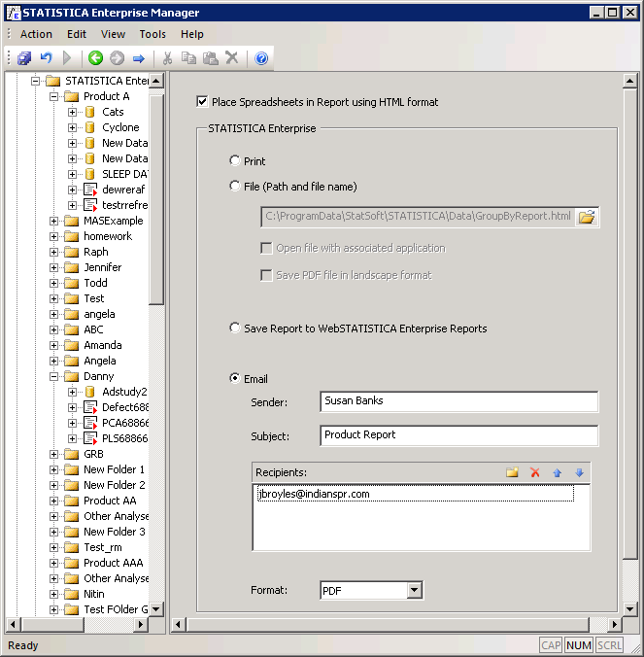Image resolution: width=644 pixels, height=657 pixels.
Task: Click the grey Forward arrow icon
Action: 117,57
